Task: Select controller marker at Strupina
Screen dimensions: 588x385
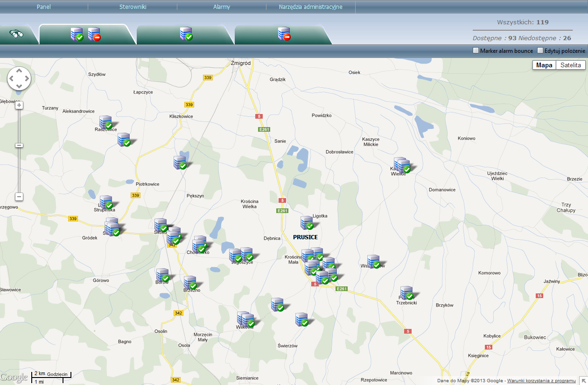Action: 107,203
